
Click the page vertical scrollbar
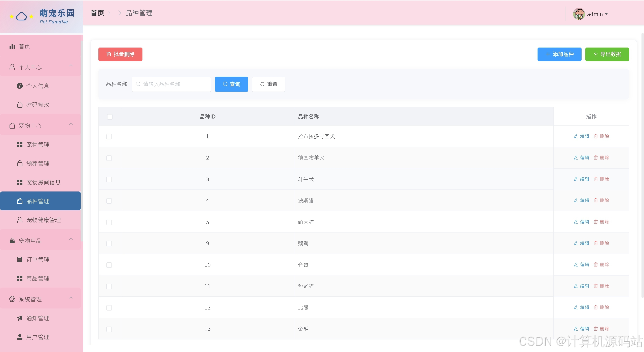pyautogui.click(x=642, y=165)
